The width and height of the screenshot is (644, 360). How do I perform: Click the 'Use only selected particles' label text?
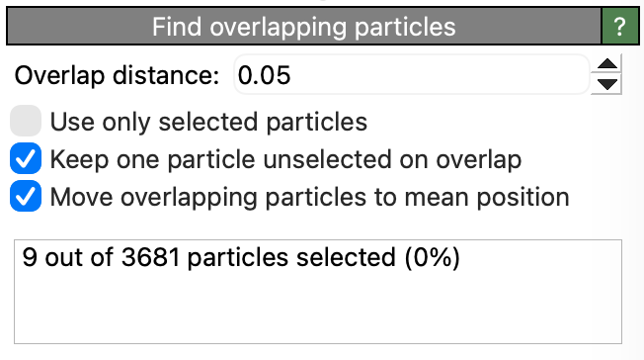coord(208,122)
